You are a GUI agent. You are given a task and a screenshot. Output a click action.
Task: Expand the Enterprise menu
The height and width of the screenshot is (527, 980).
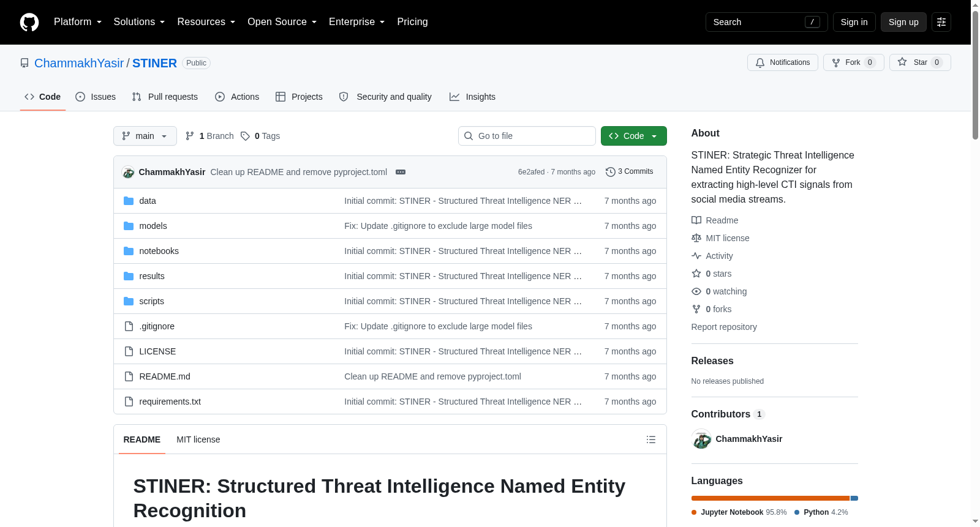357,22
